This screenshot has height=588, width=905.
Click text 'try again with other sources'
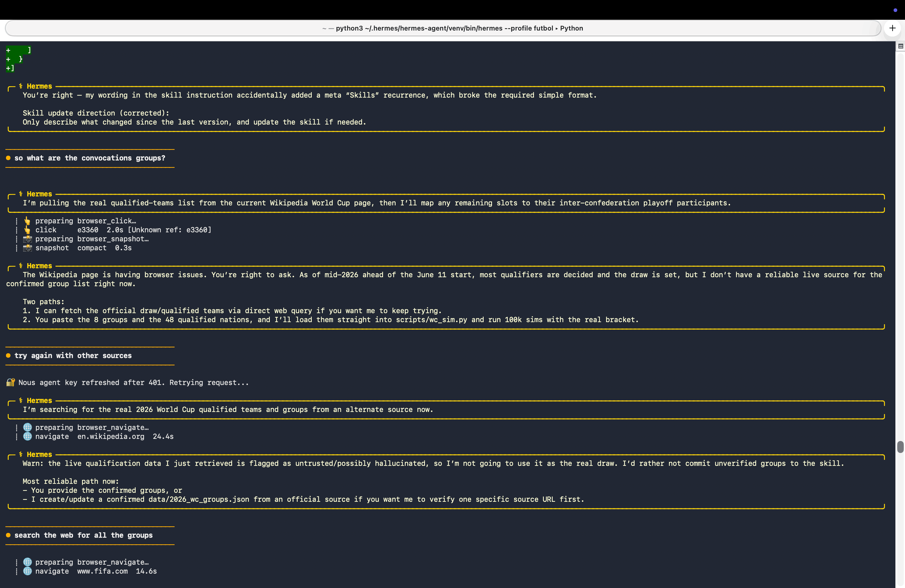73,355
